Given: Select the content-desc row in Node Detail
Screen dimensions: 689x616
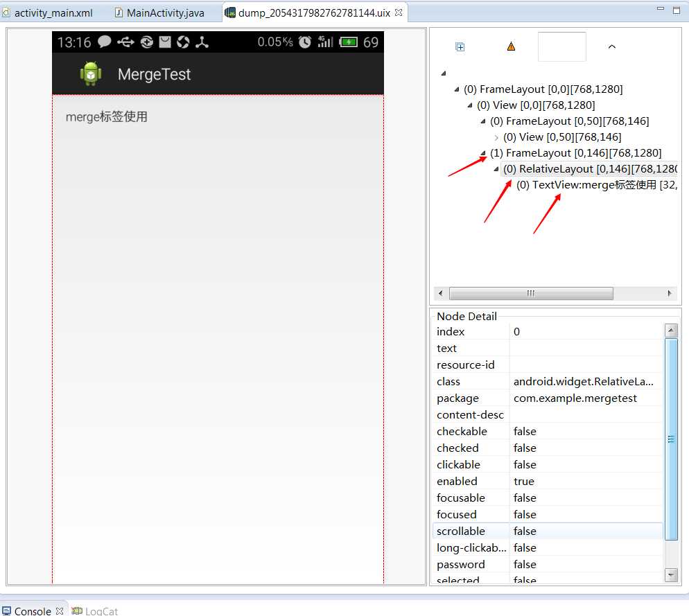Looking at the screenshot, I should coord(548,415).
